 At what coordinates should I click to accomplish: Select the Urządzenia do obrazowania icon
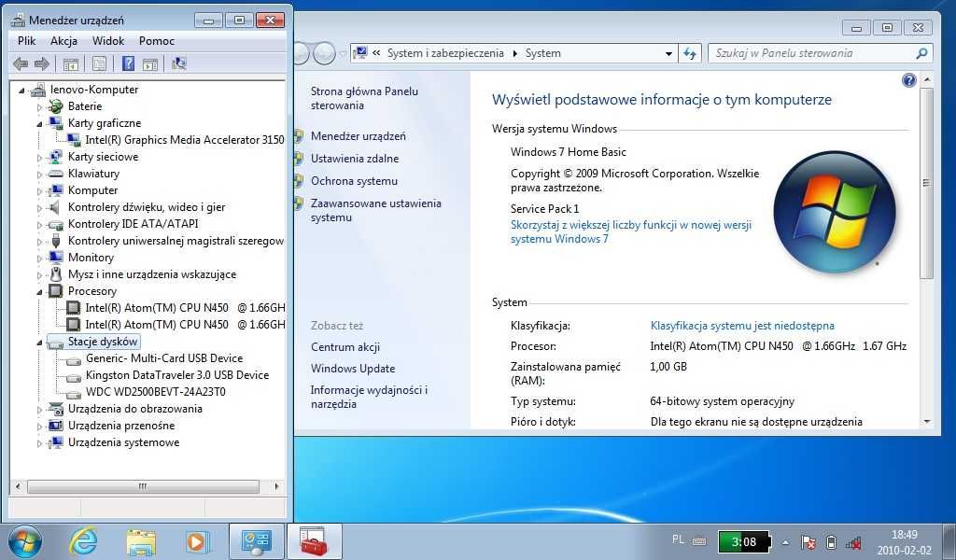[55, 409]
